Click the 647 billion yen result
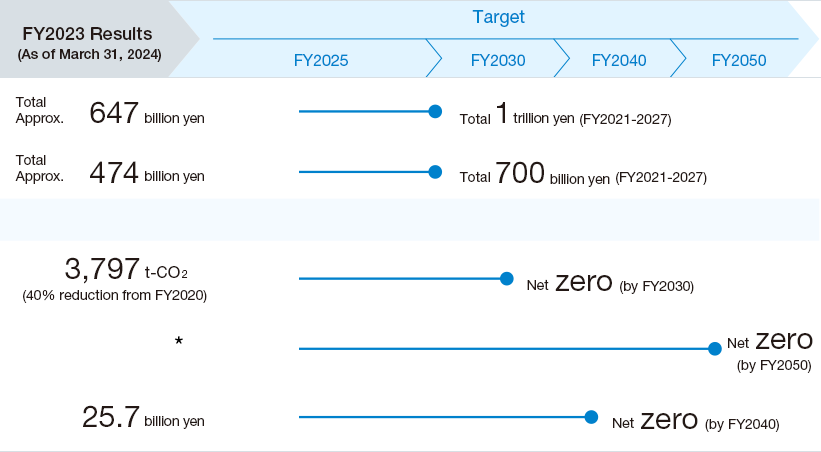The width and height of the screenshot is (821, 452). pos(147,113)
